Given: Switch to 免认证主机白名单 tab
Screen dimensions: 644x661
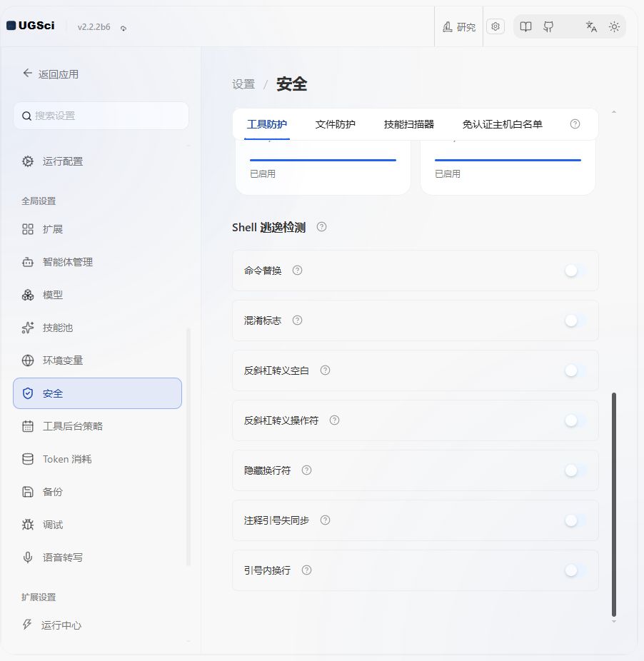Looking at the screenshot, I should pos(503,124).
